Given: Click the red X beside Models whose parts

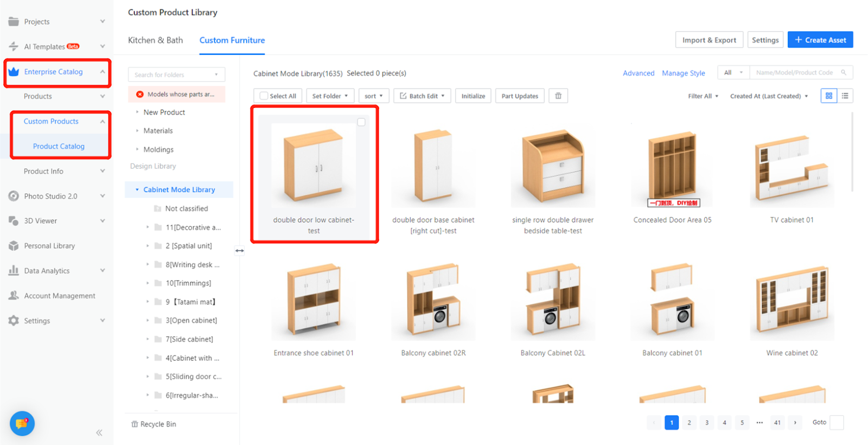Looking at the screenshot, I should point(140,94).
